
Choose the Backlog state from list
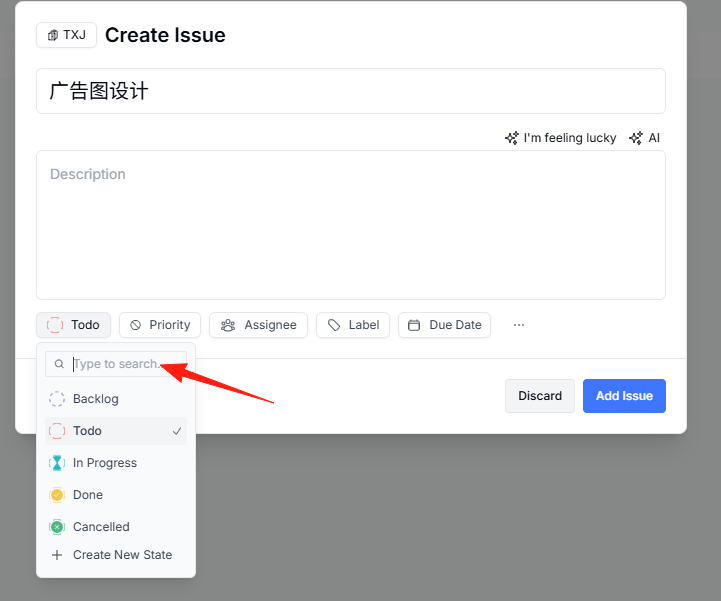coord(116,399)
